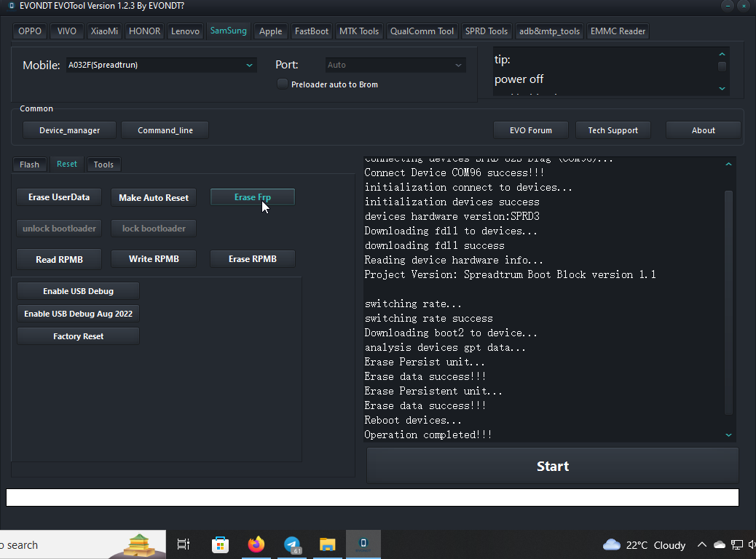The height and width of the screenshot is (559, 756).
Task: Click the Erase Frp button
Action: (x=253, y=197)
